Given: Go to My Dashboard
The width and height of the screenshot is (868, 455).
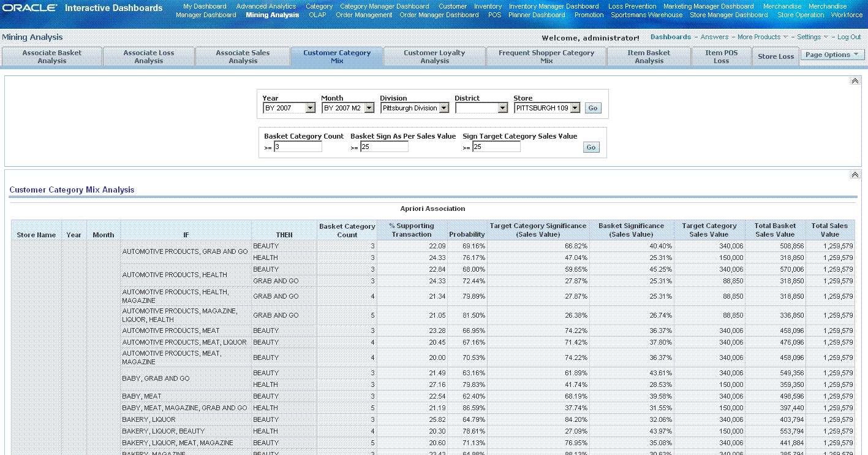Looking at the screenshot, I should [x=205, y=6].
